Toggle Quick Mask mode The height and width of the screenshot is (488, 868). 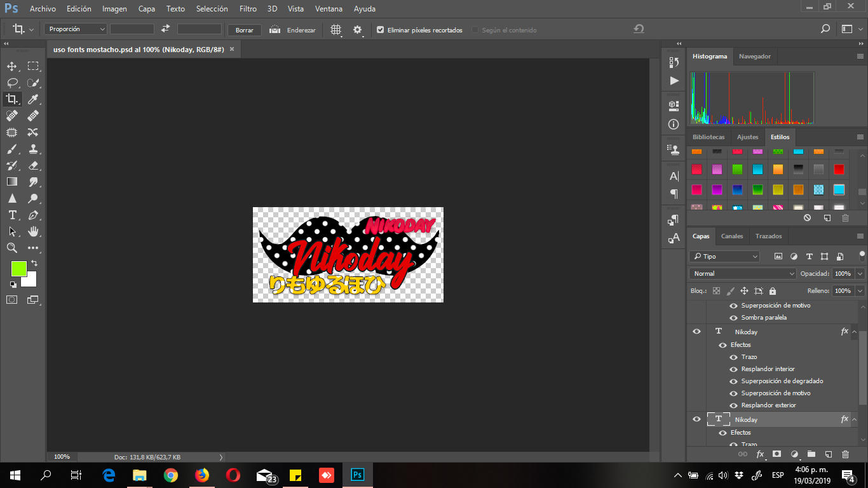(12, 299)
